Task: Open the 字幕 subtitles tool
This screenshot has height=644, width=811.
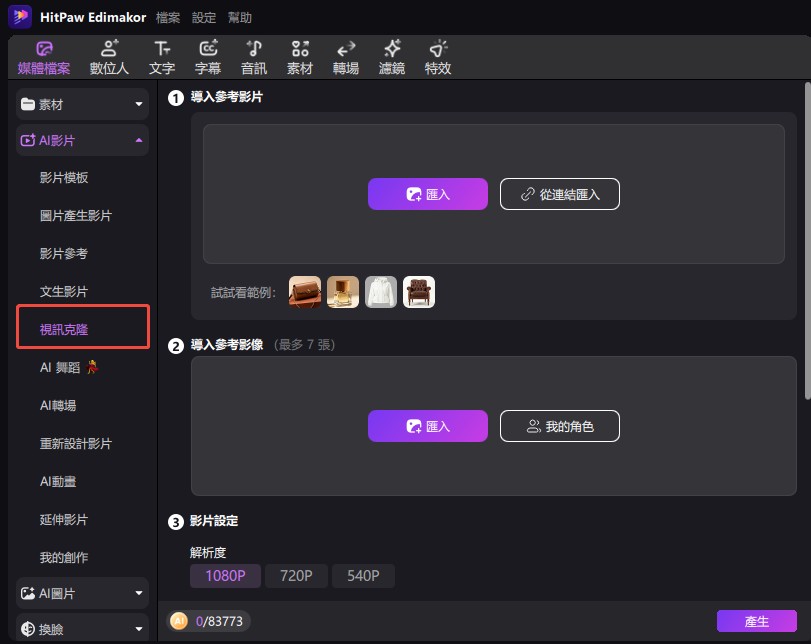Action: click(x=208, y=57)
